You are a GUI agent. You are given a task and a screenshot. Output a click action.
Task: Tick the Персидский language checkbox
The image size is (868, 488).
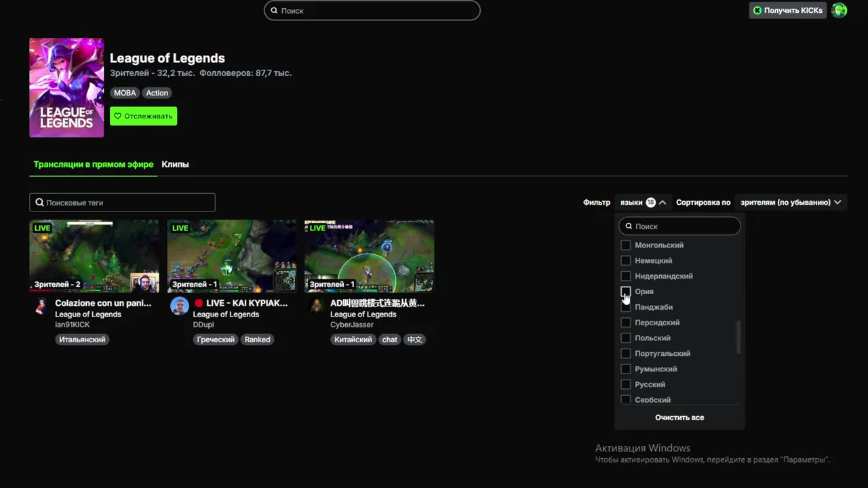[x=626, y=323]
